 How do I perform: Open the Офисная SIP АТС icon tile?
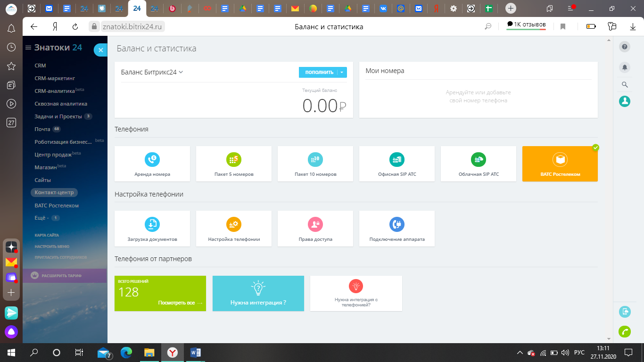tap(397, 164)
